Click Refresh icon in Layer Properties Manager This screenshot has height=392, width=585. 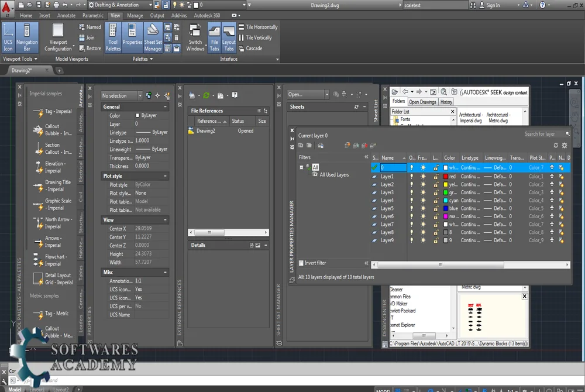[x=556, y=146]
